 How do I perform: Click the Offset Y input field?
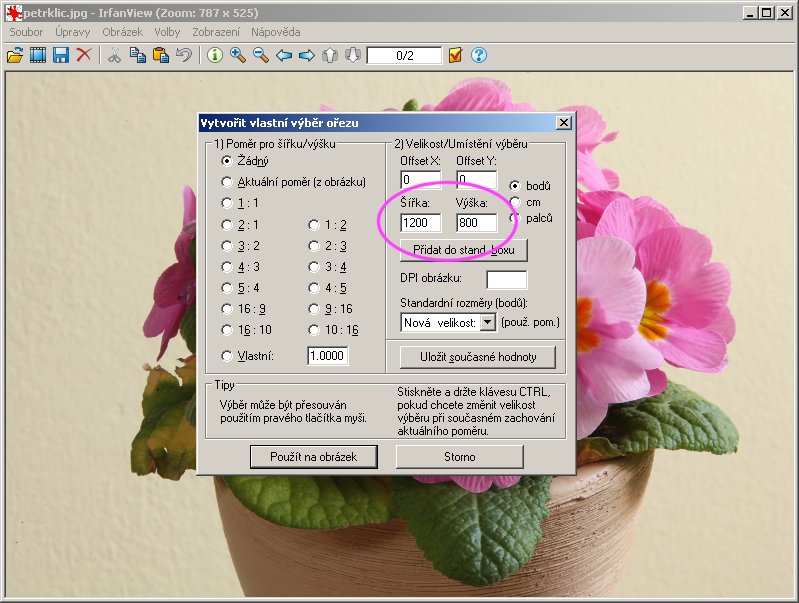click(x=476, y=179)
